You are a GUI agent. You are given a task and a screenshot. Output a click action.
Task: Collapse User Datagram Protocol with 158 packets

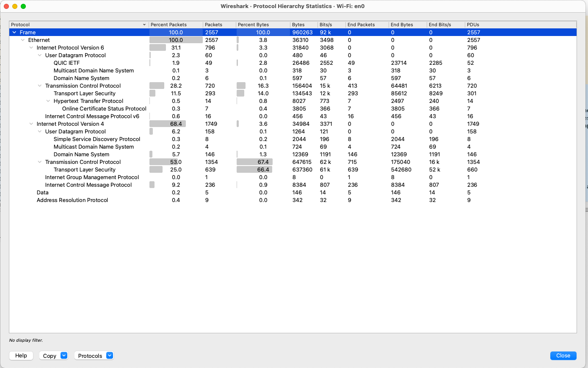pos(40,132)
